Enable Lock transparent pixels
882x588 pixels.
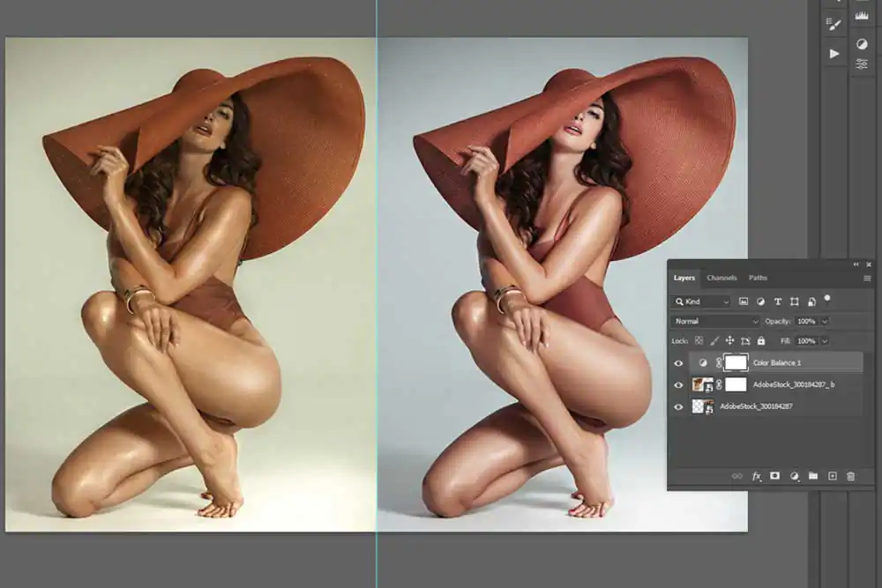pyautogui.click(x=701, y=341)
